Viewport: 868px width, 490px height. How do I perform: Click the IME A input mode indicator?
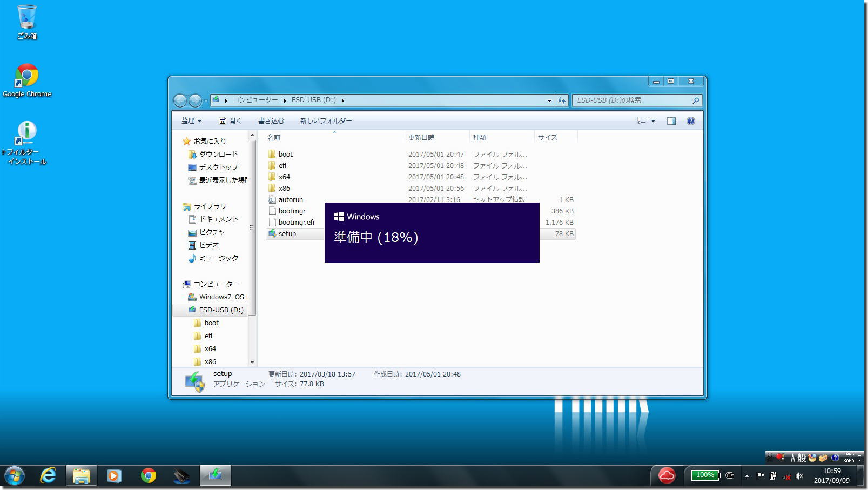click(793, 458)
